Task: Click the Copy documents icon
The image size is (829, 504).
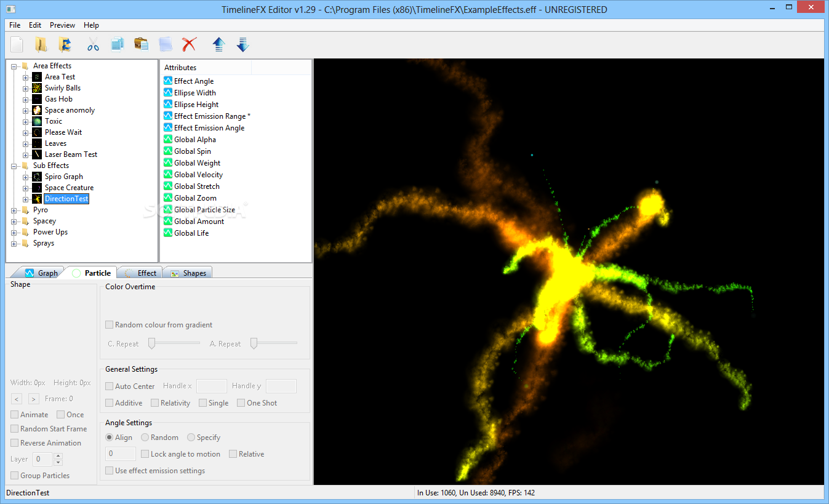Action: (117, 44)
